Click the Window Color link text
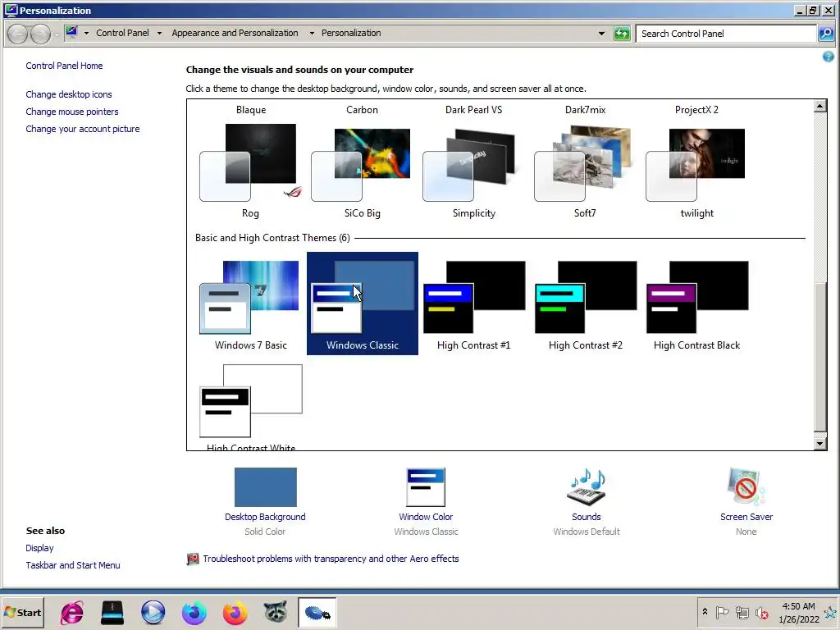This screenshot has width=840, height=630. click(426, 517)
